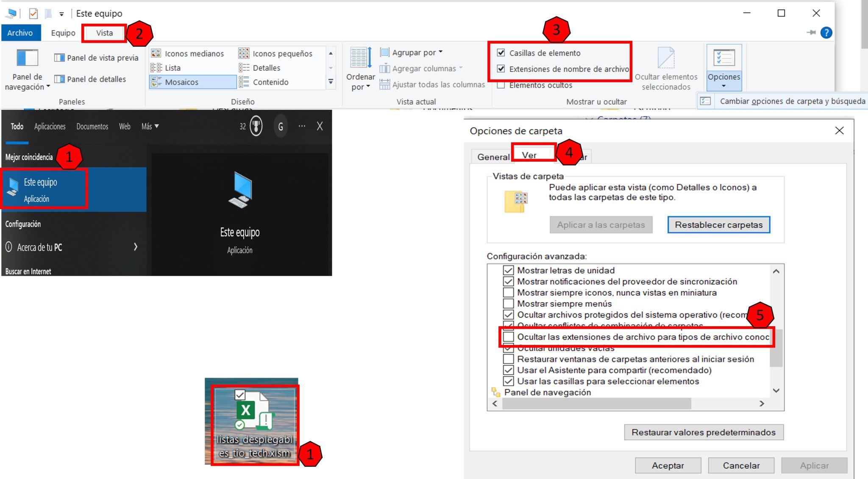Click Restablecer carpetas button

719,225
